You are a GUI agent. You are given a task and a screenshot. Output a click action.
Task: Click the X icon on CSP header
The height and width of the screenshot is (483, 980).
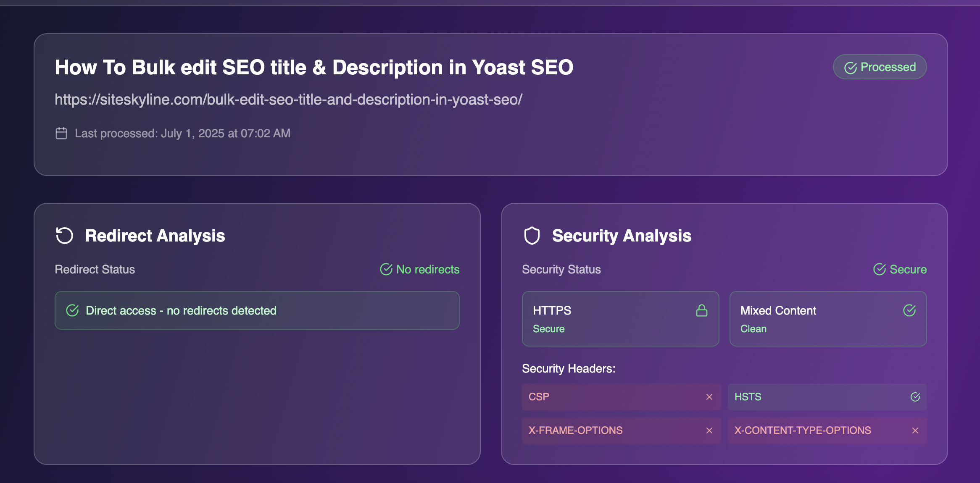(x=709, y=397)
